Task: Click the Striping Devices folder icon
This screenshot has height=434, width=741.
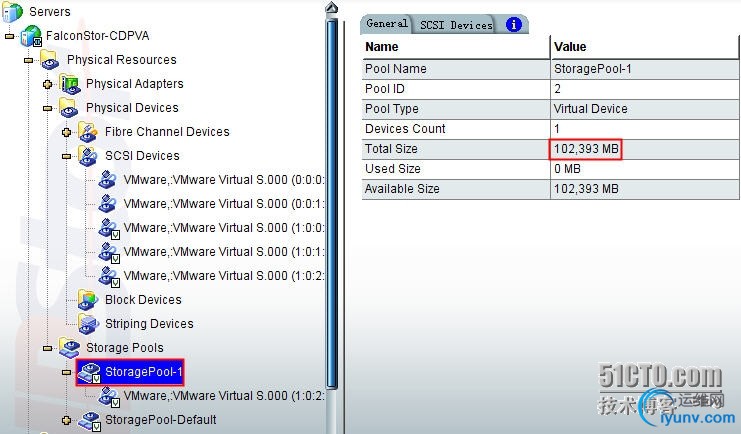Action: [88, 324]
